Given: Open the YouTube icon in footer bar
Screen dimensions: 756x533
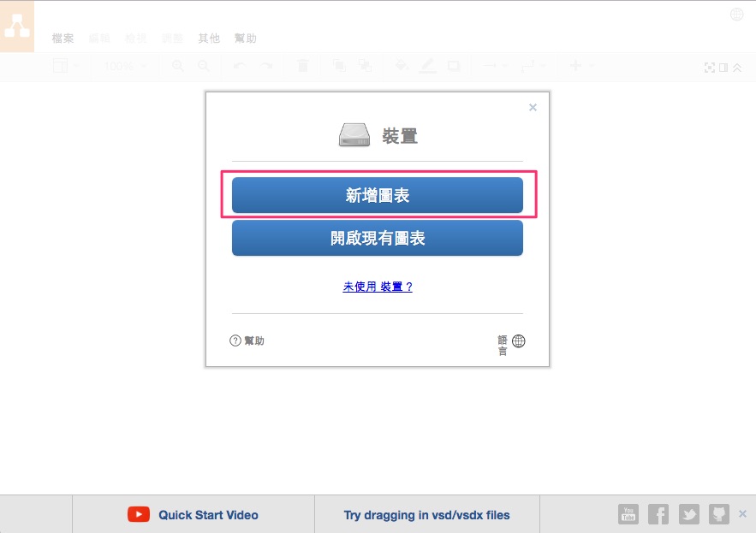Looking at the screenshot, I should point(628,514).
